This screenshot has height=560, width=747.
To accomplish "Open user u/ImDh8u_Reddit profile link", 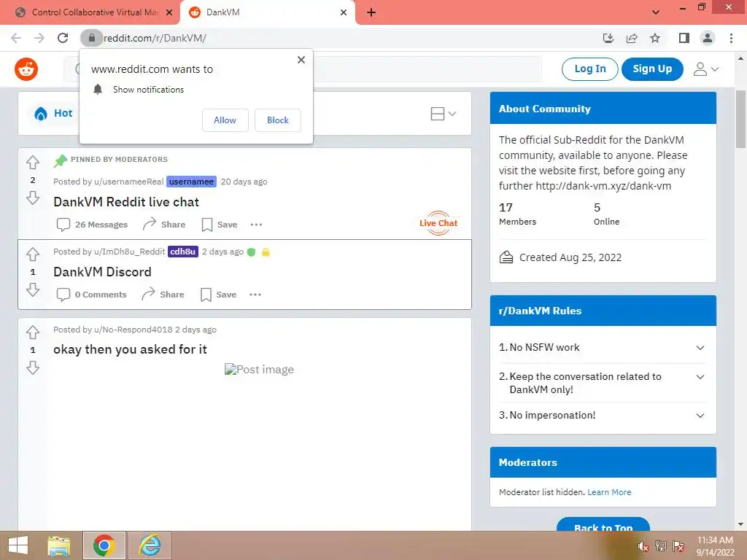I will pos(130,252).
